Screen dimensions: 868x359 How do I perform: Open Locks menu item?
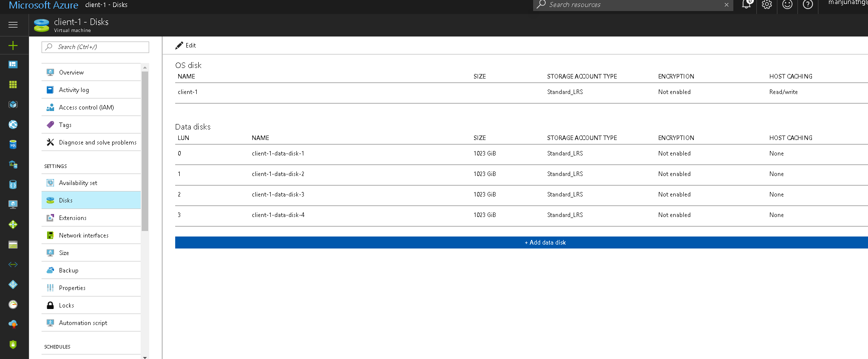click(x=91, y=305)
